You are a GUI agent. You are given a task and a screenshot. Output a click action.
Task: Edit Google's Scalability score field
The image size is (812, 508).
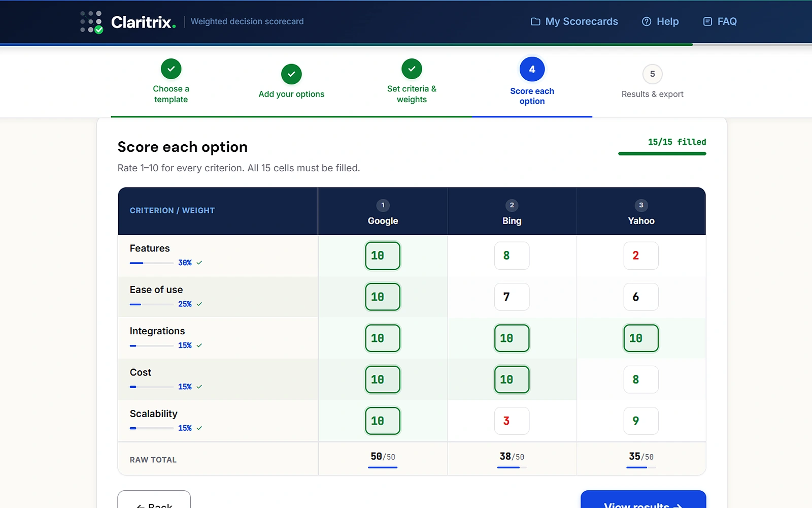coord(383,421)
